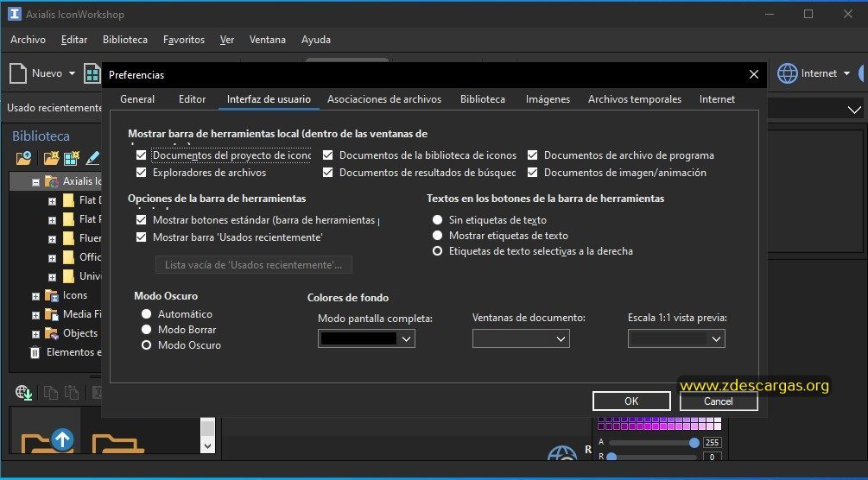
Task: Open parent folder thumbnail with blue up arrow
Action: tap(45, 440)
